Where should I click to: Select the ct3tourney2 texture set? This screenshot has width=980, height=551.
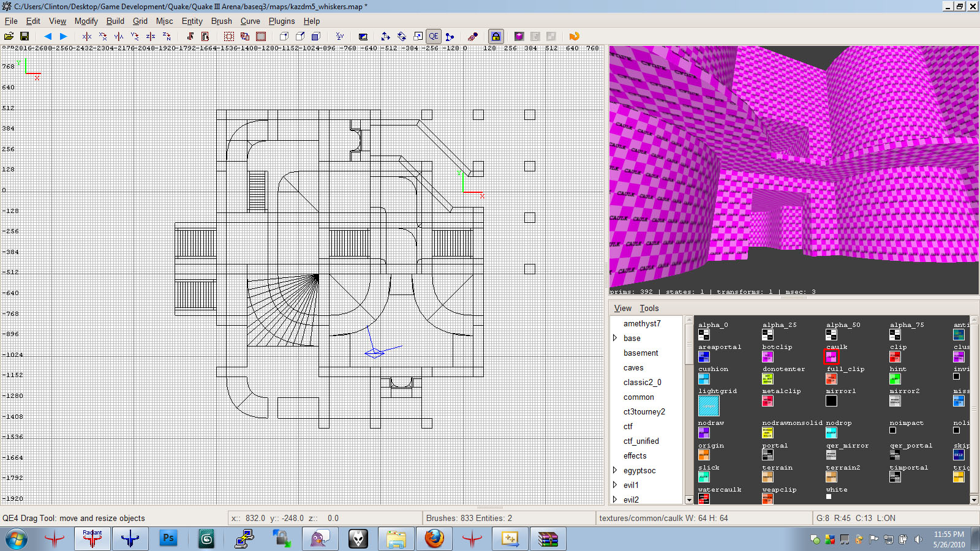[x=644, y=411]
